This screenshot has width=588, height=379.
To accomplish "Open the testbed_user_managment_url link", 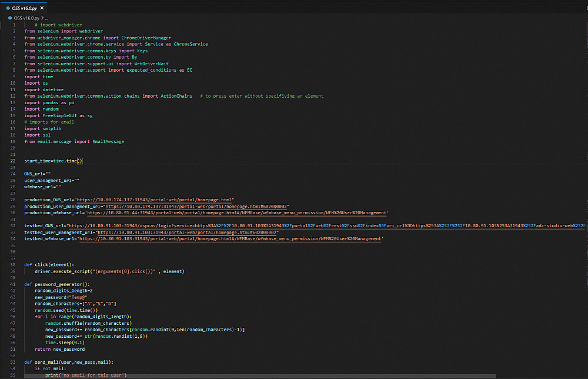I will tap(187, 232).
